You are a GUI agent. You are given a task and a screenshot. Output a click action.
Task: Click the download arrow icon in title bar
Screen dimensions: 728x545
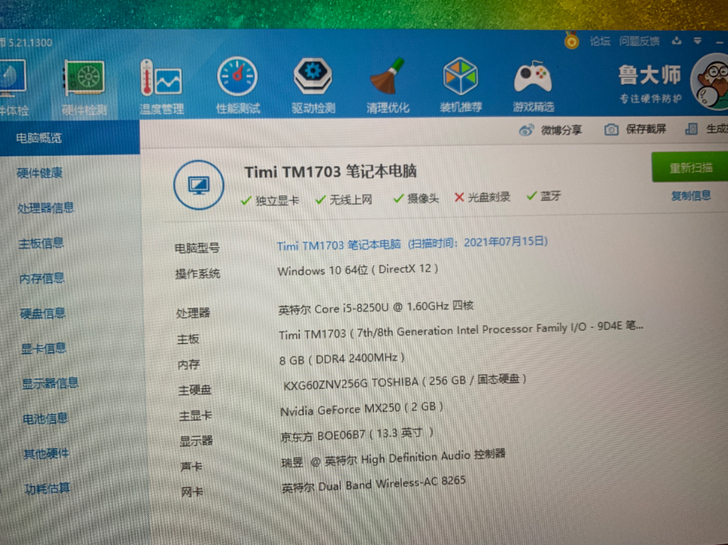(x=676, y=41)
